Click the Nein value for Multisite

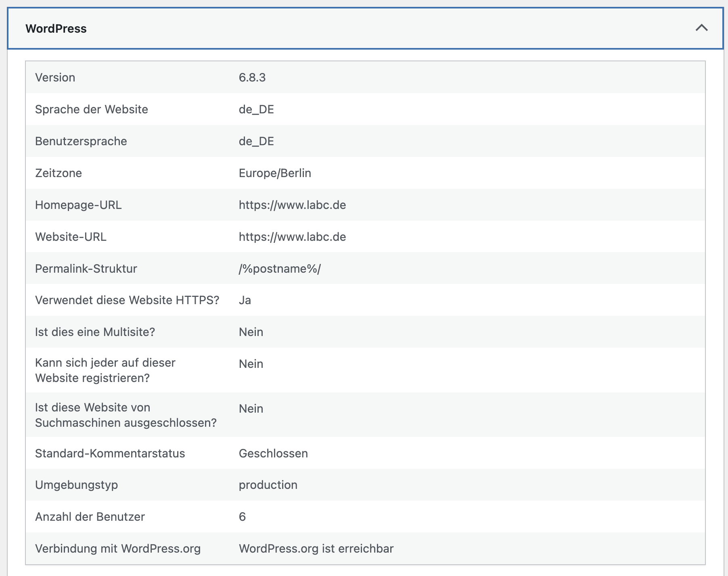[x=251, y=332]
